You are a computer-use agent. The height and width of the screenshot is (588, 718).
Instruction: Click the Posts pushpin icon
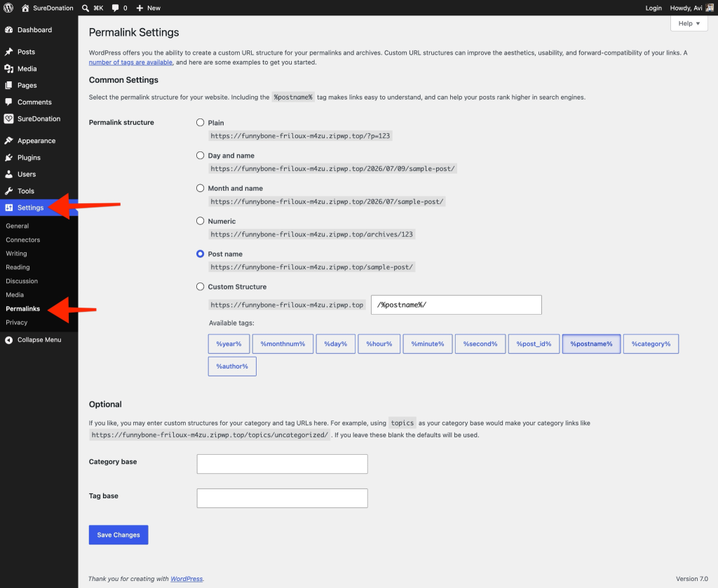tap(8, 52)
